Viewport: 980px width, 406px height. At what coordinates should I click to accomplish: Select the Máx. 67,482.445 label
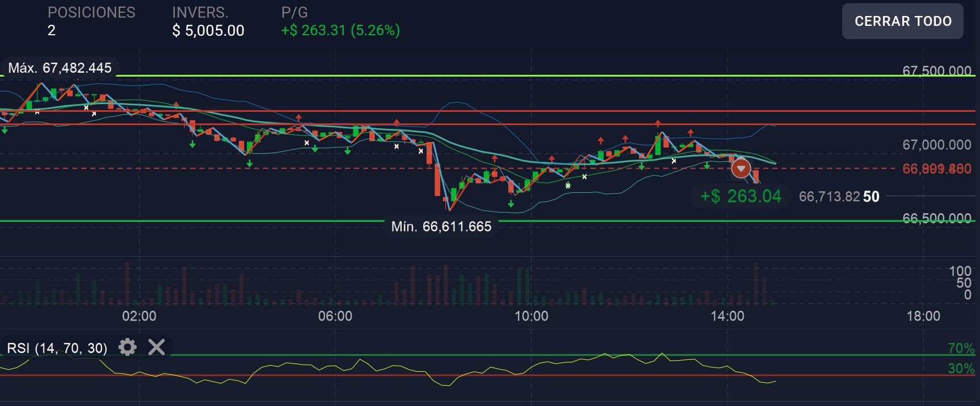pyautogui.click(x=60, y=68)
